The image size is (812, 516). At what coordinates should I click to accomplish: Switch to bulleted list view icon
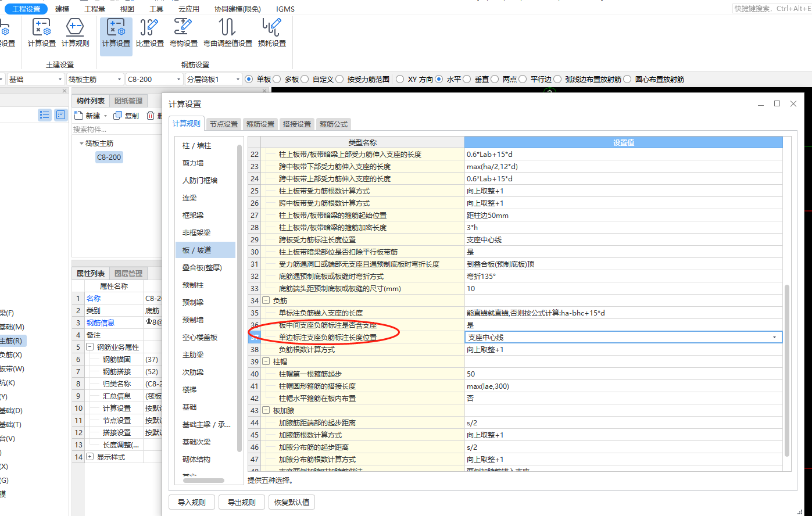[45, 115]
